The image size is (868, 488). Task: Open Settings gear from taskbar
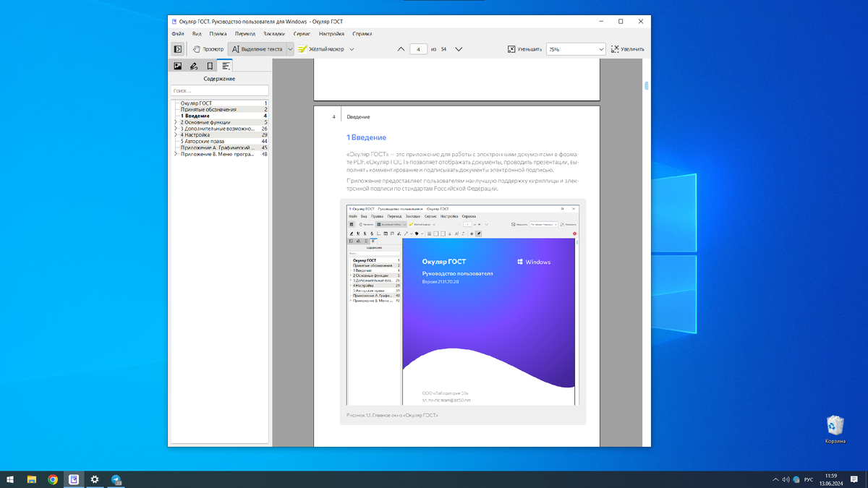tap(95, 479)
